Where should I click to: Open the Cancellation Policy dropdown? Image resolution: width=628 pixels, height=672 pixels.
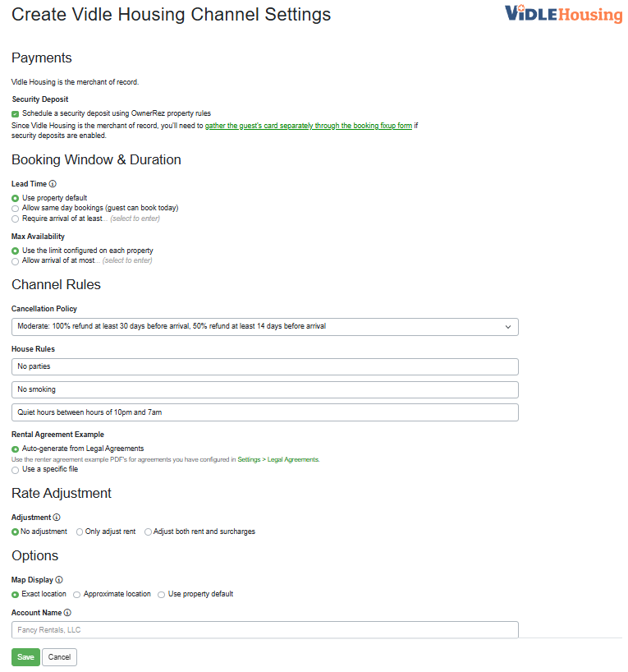click(264, 326)
